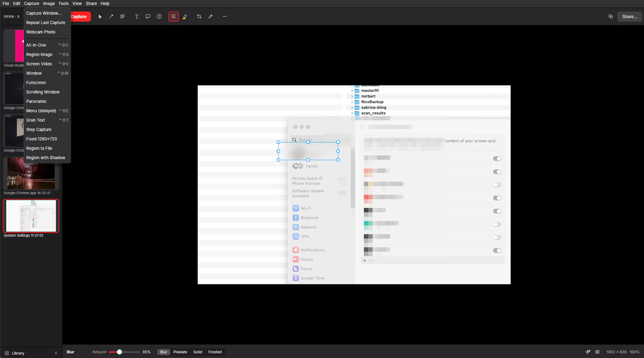
Task: Click the blur/pixelate tool icon
Action: [x=173, y=17]
